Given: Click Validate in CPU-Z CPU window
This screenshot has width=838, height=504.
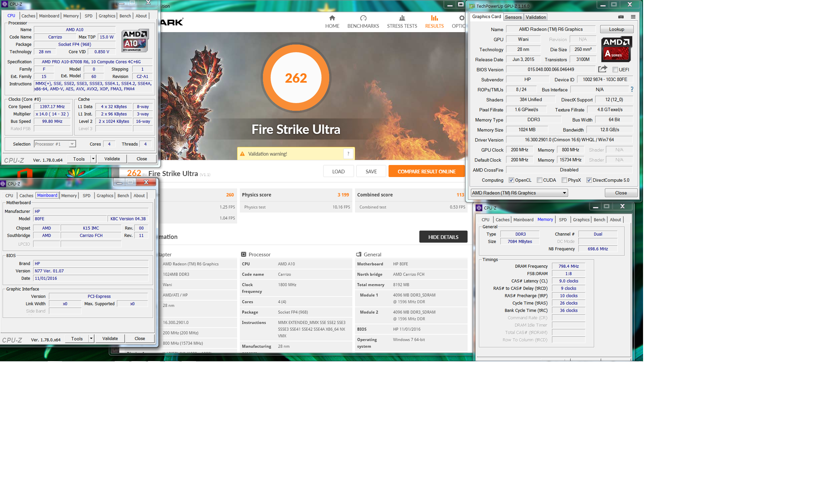Looking at the screenshot, I should tap(112, 159).
